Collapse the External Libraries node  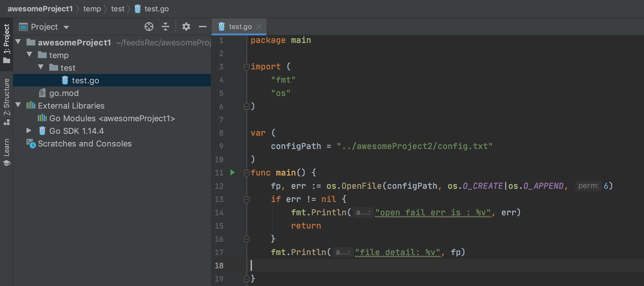[x=18, y=105]
